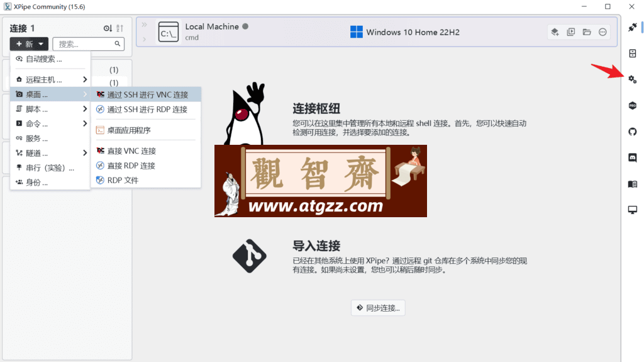Open the more options ellipsis on Local Machine
This screenshot has width=644, height=362.
[x=602, y=32]
